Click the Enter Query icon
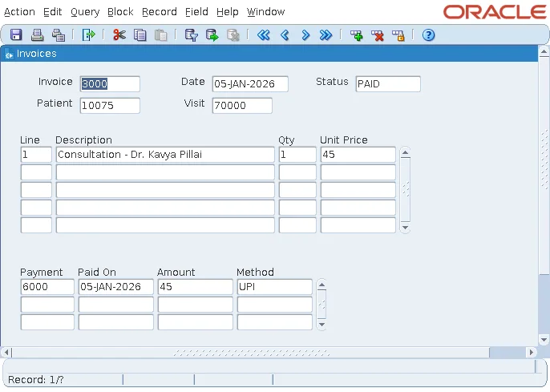 point(192,35)
